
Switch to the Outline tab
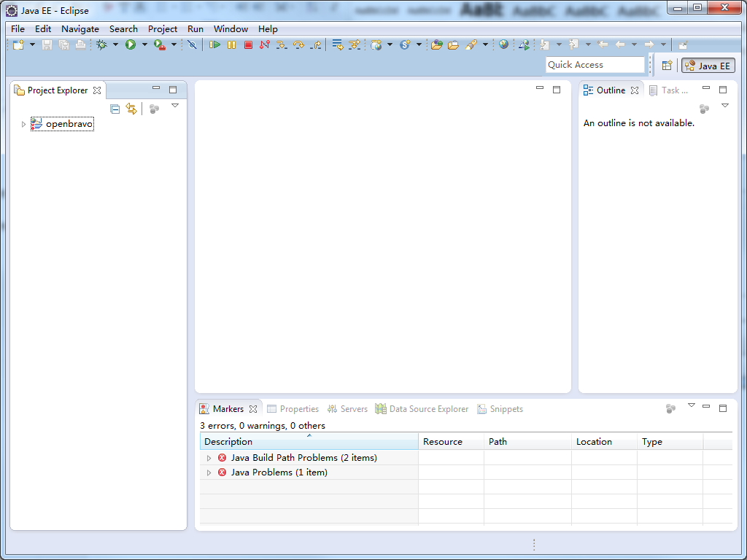point(611,90)
